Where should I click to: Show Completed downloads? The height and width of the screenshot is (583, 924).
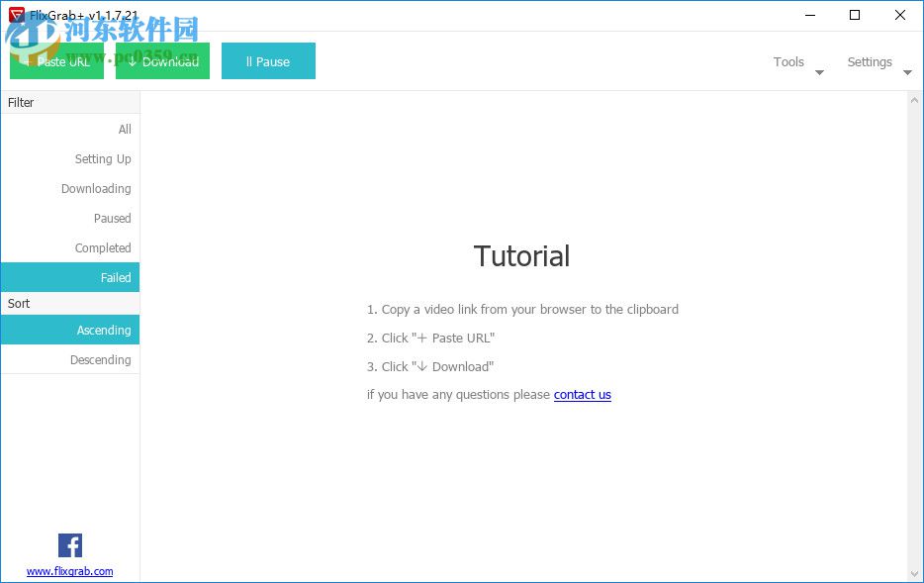pyautogui.click(x=70, y=247)
